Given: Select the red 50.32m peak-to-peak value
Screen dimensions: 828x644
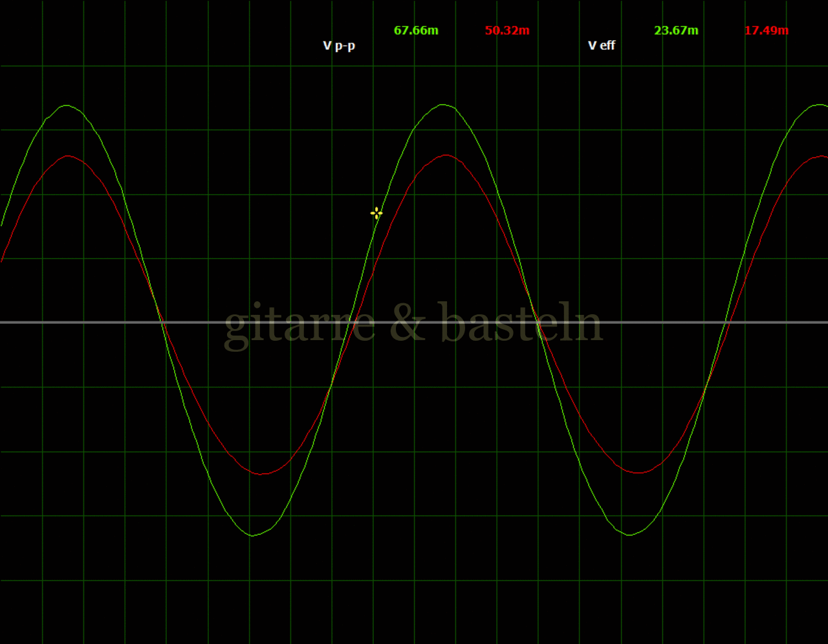Looking at the screenshot, I should pyautogui.click(x=507, y=30).
